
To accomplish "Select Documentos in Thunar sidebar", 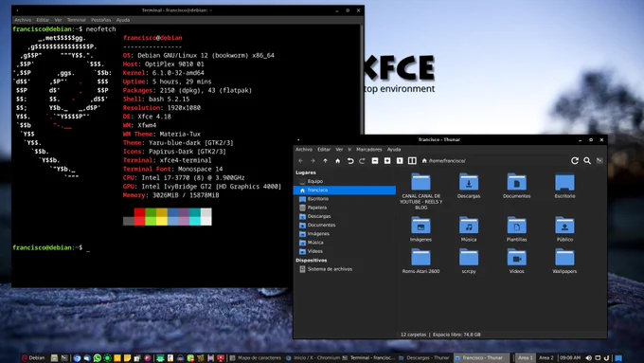I will click(x=344, y=225).
